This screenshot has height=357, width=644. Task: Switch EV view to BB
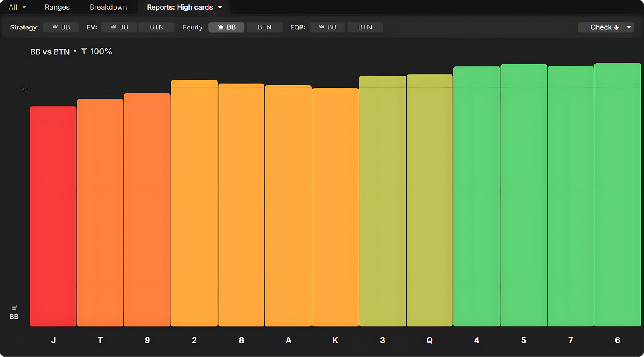click(x=119, y=27)
